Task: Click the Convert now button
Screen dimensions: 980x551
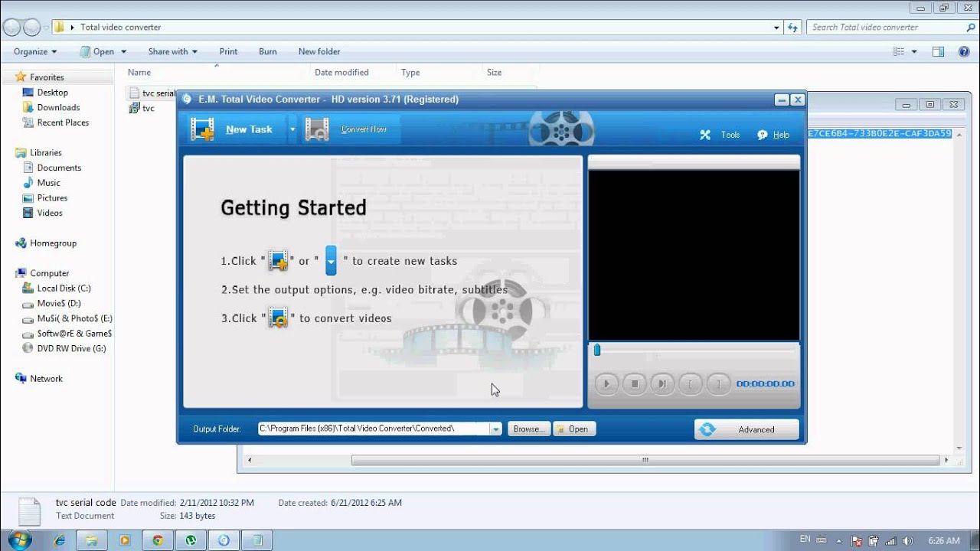Action: 351,129
